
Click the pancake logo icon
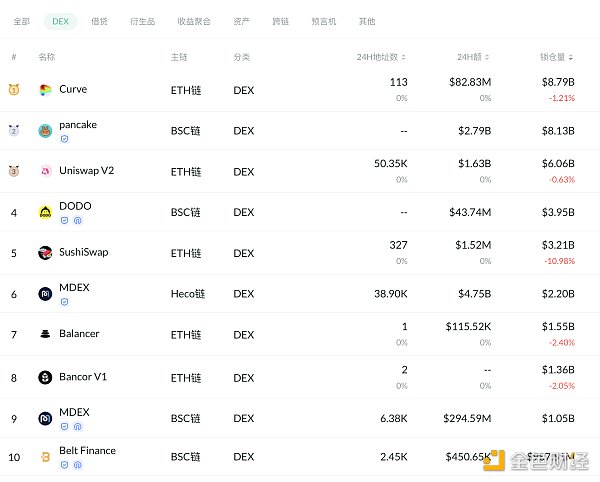(45, 131)
